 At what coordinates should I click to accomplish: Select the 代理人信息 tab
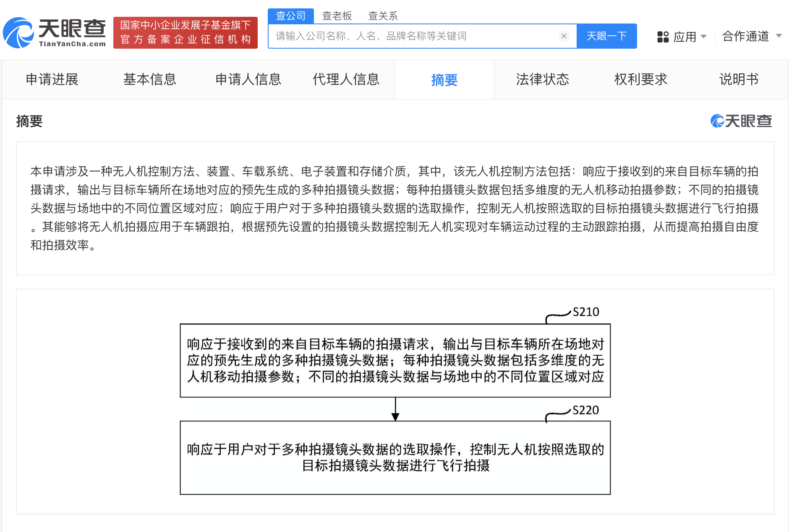click(x=346, y=79)
